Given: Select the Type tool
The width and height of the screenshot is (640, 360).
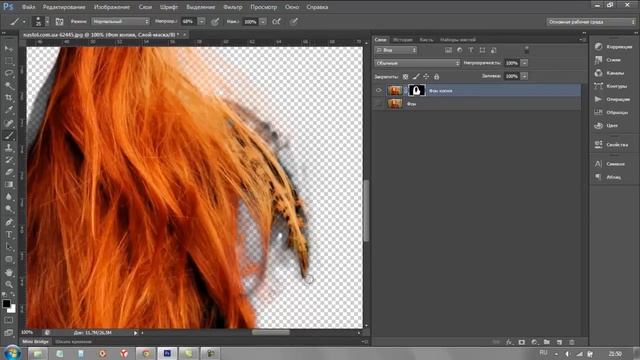Looking at the screenshot, I should click(x=9, y=235).
